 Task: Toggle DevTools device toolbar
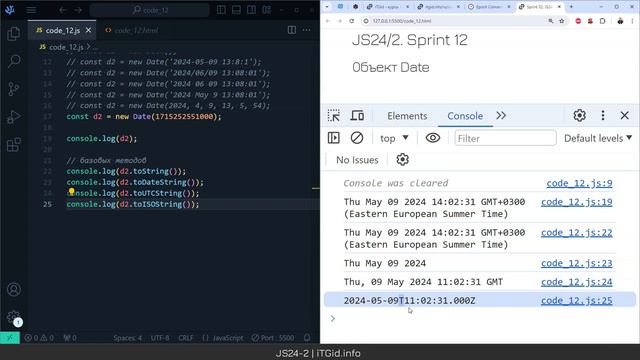click(x=357, y=116)
